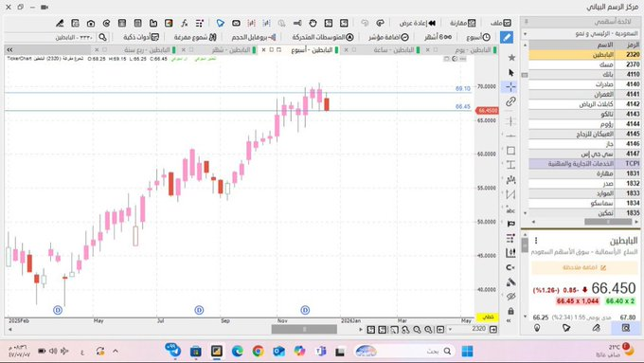Click the camera icon in title bar

click(x=45, y=7)
